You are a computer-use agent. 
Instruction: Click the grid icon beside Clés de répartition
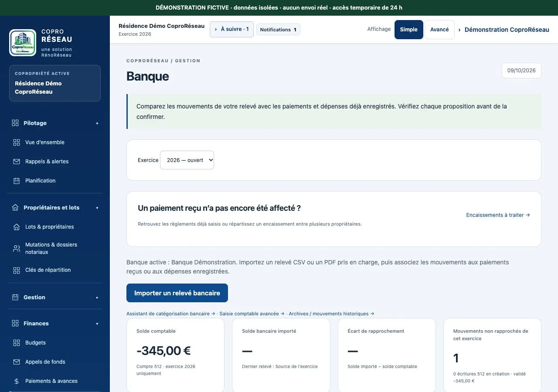click(x=17, y=270)
